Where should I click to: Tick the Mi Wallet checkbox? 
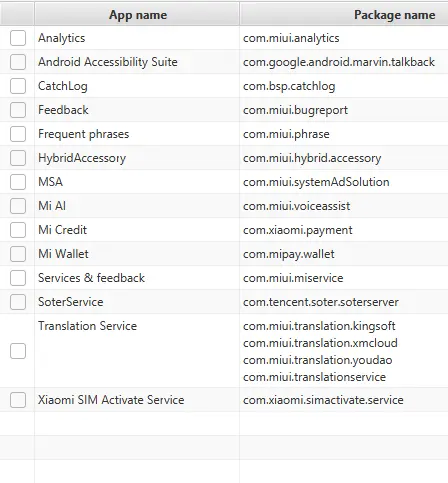18,254
